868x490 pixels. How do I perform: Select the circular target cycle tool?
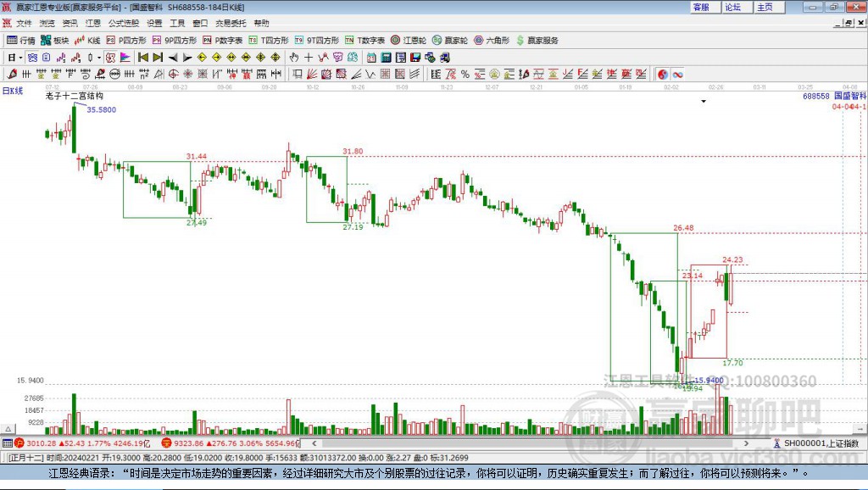coord(173,75)
